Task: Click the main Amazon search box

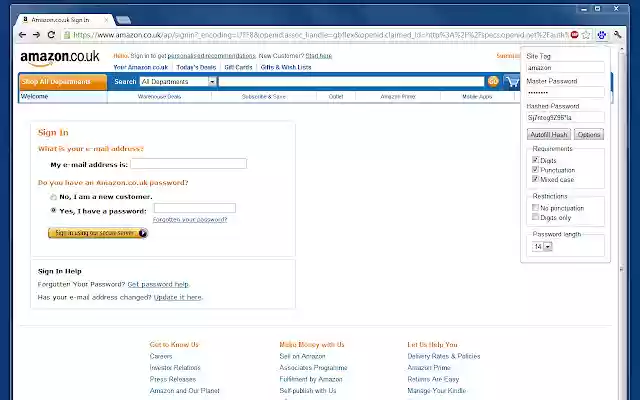Action: (351, 82)
